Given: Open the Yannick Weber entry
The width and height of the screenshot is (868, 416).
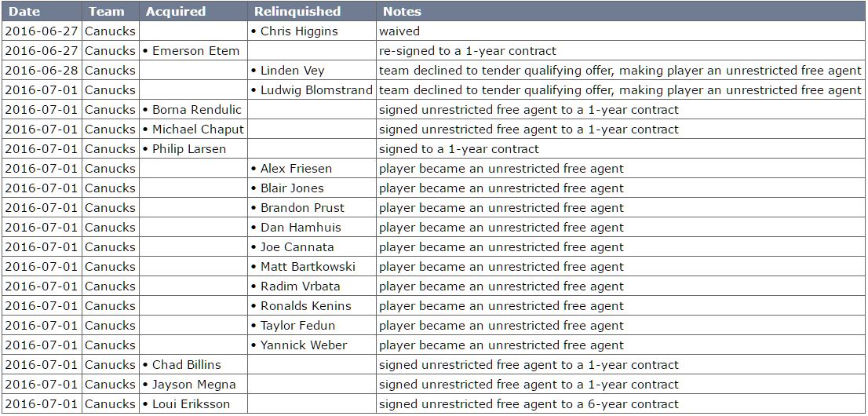Looking at the screenshot, I should [x=304, y=345].
